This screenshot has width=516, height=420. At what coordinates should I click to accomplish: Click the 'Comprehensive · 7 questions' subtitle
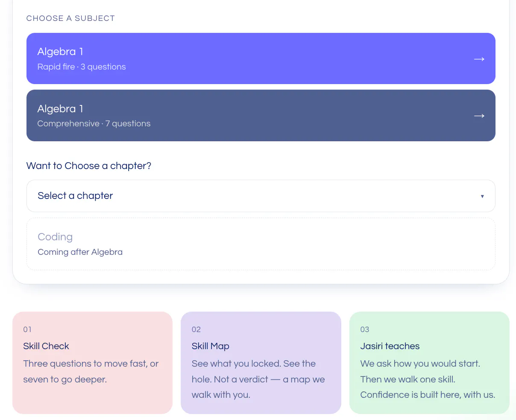(94, 123)
